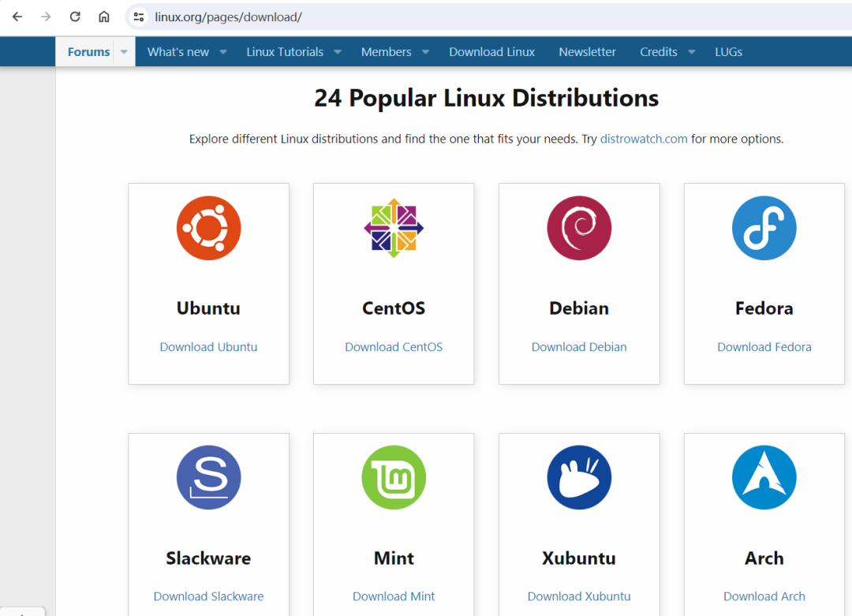Click the Debian card title

tap(579, 308)
